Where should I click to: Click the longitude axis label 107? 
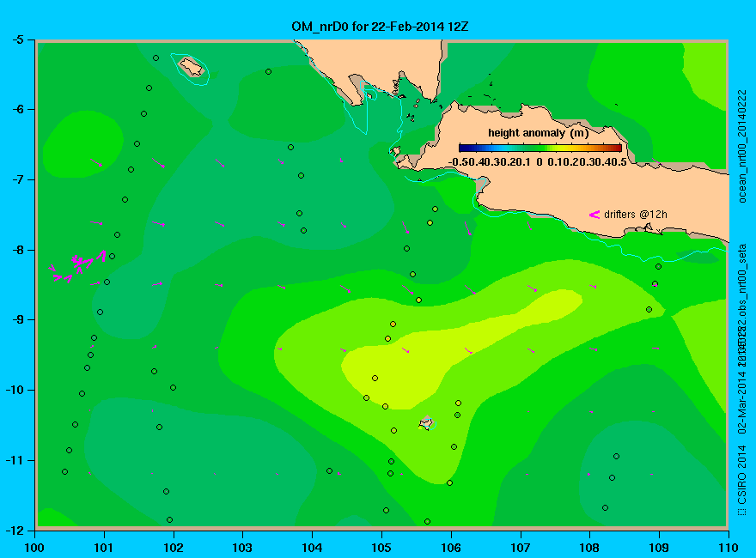click(521, 548)
